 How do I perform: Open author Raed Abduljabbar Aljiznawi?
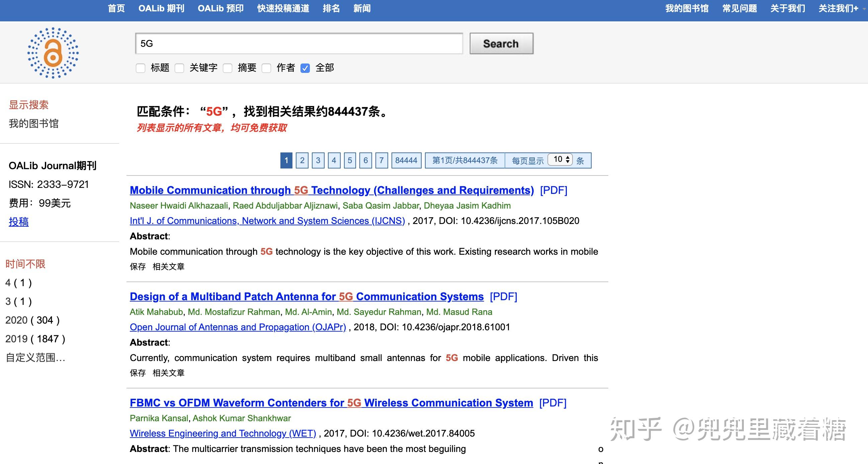[285, 206]
